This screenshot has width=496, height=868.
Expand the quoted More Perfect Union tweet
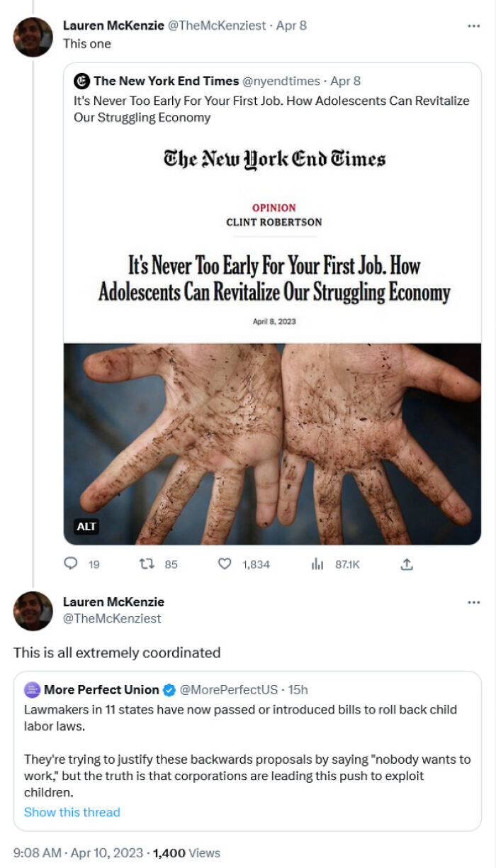[248, 745]
